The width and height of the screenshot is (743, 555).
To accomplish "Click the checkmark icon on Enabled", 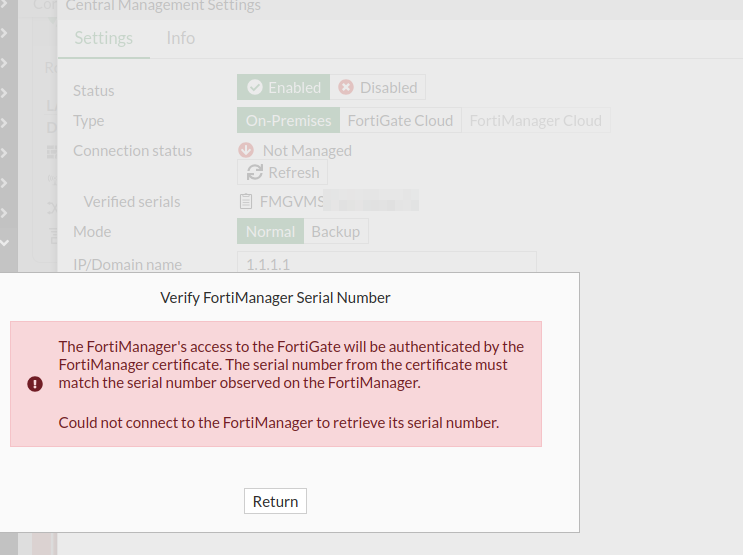I will tap(254, 87).
